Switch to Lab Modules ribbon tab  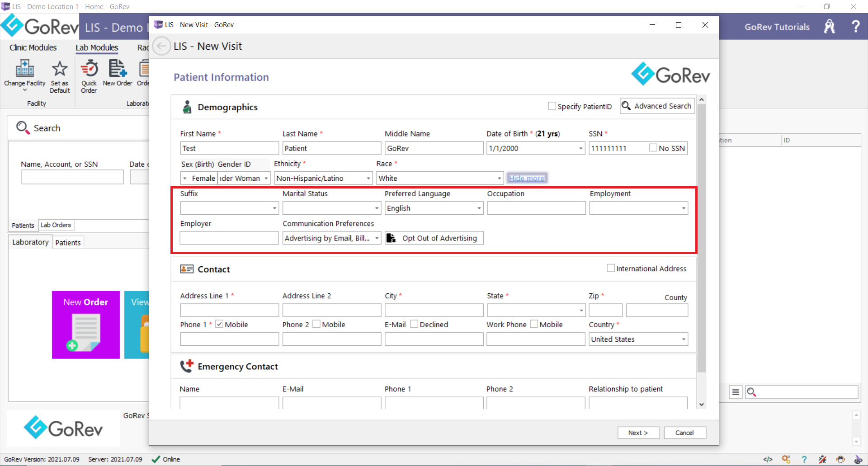click(97, 47)
